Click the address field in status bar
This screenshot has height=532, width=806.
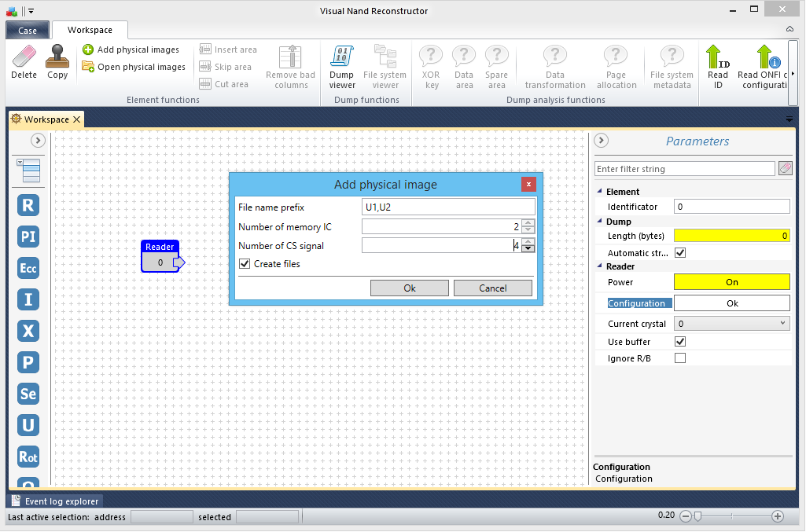(162, 517)
